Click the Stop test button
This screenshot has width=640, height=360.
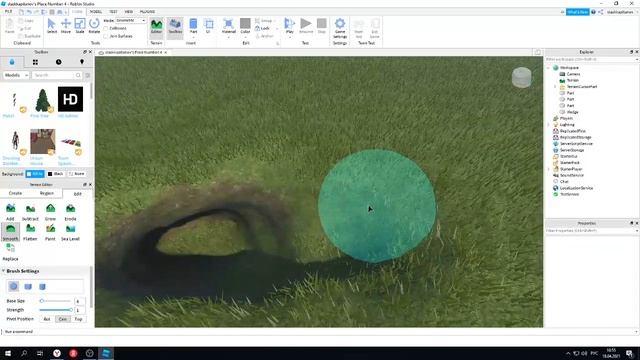point(322,26)
